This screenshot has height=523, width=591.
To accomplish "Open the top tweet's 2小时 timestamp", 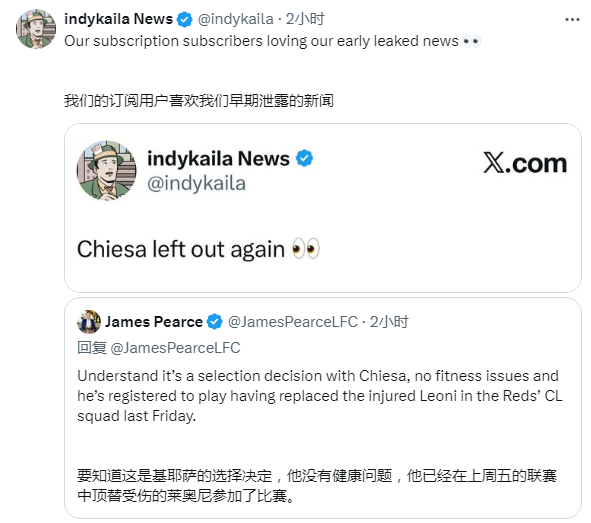I will pyautogui.click(x=305, y=19).
